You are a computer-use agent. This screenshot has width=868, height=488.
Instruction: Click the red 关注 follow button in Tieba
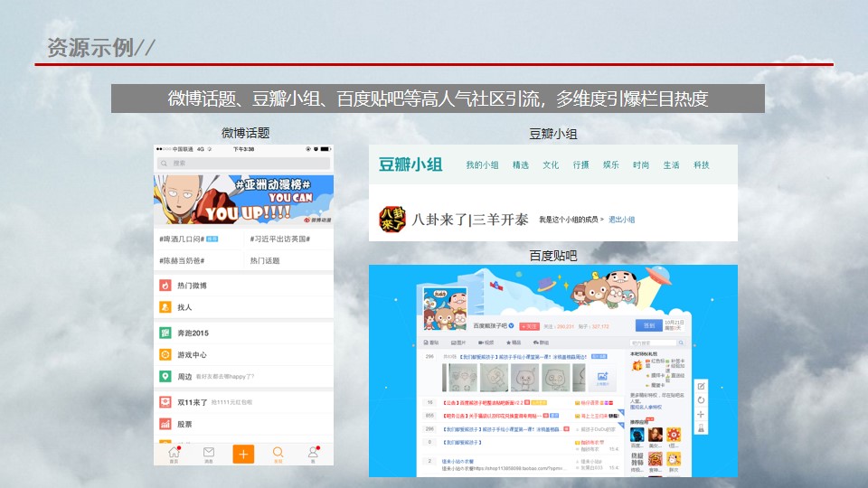pyautogui.click(x=529, y=326)
